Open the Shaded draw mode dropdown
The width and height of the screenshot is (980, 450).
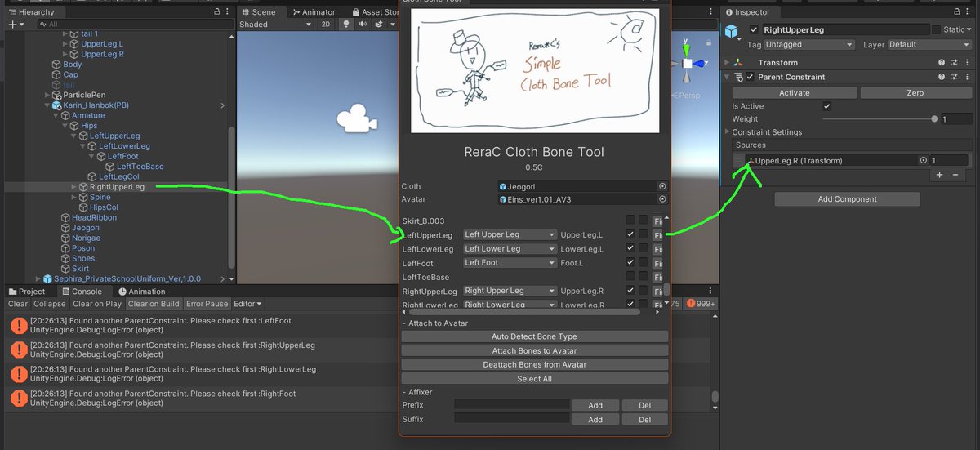275,25
